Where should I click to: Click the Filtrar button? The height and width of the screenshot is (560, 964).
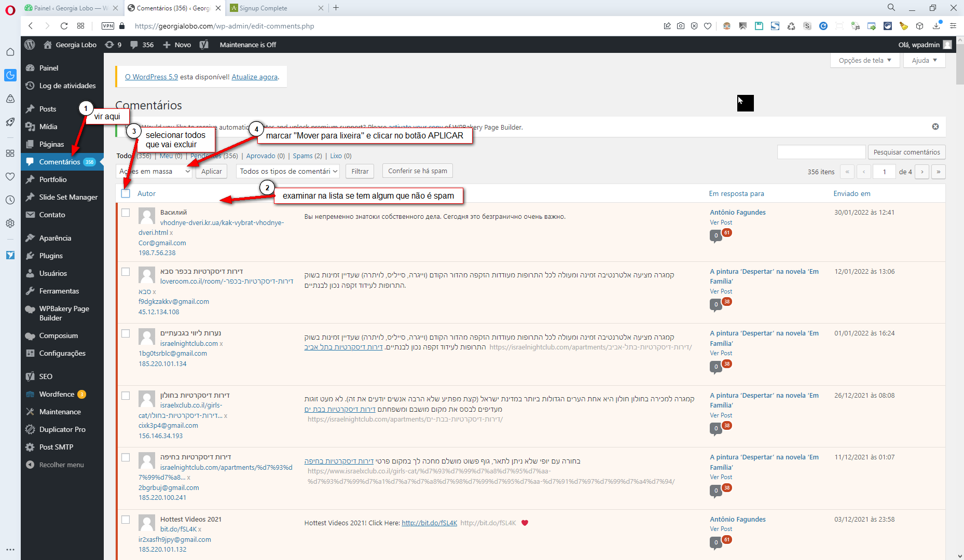coord(360,171)
